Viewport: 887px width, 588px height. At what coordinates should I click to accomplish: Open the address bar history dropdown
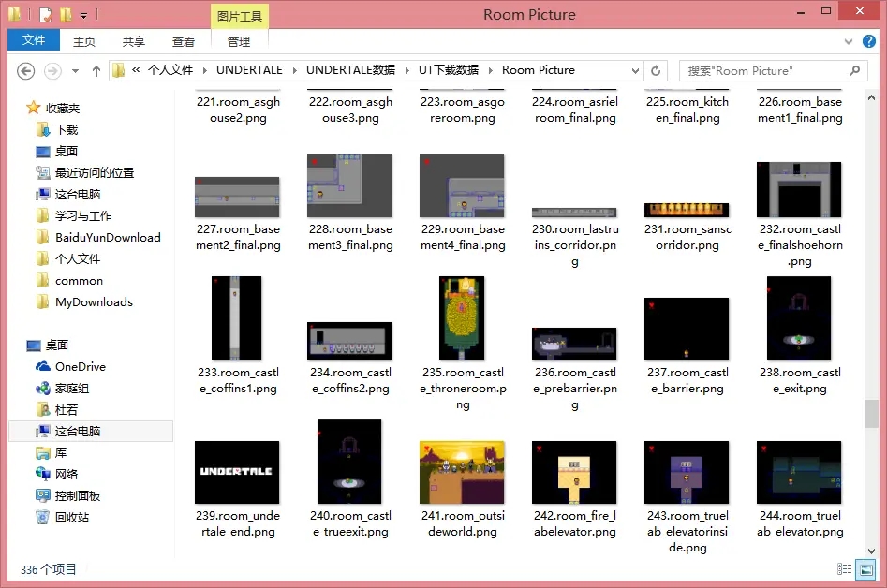(x=635, y=71)
